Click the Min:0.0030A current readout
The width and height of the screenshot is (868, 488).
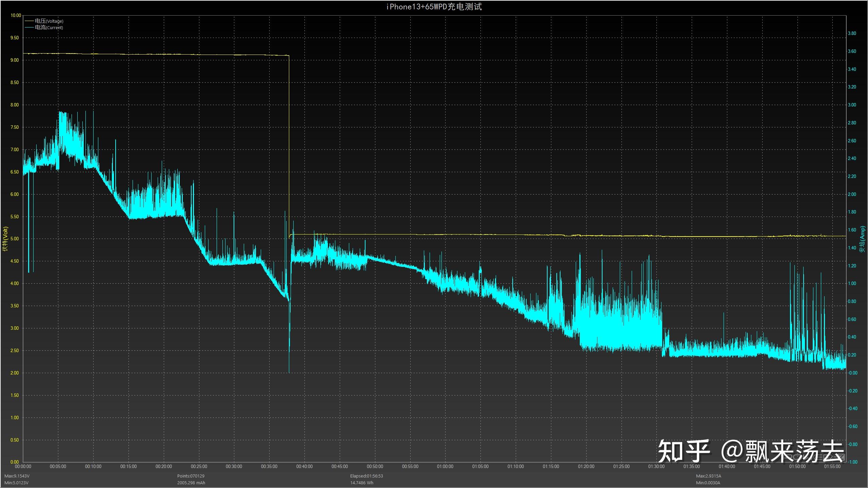pos(708,483)
